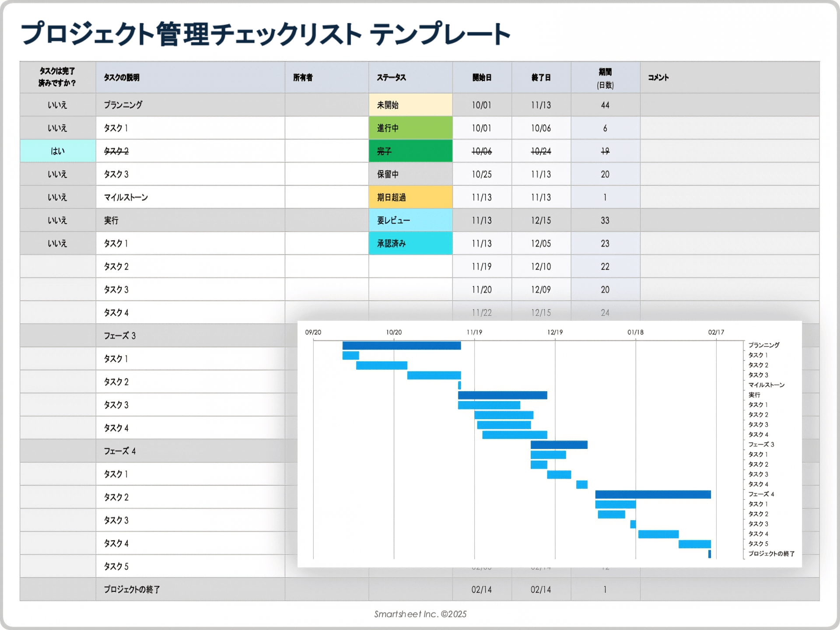The image size is (840, 630).
Task: Open the 期日超過 status cell
Action: [x=410, y=197]
